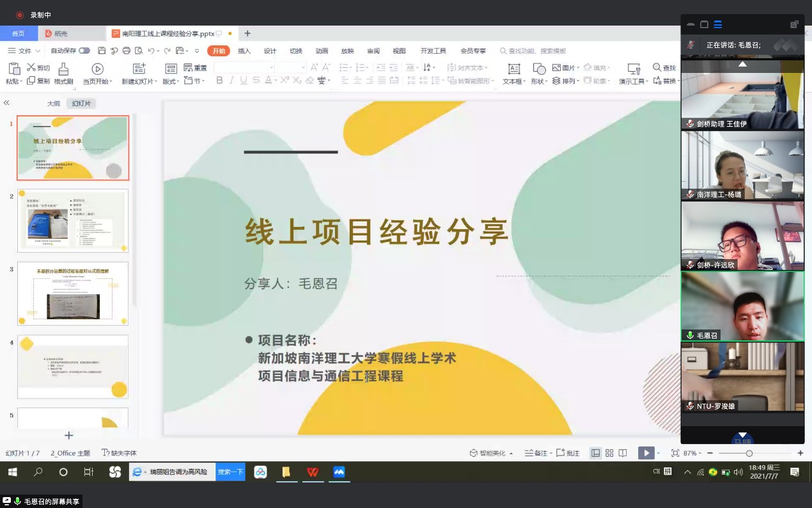Viewport: 812px width, 508px height.
Task: Click the Clear Formatting eraser icon
Action: (309, 81)
